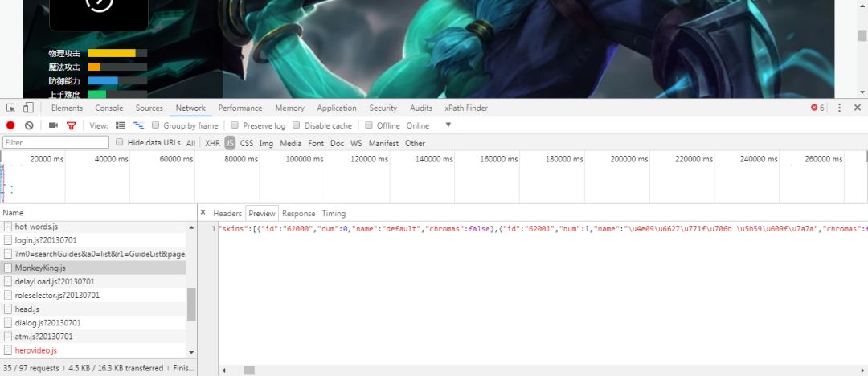Toggle capture screenshots camera icon
Screen dimensions: 868x376
pyautogui.click(x=53, y=125)
